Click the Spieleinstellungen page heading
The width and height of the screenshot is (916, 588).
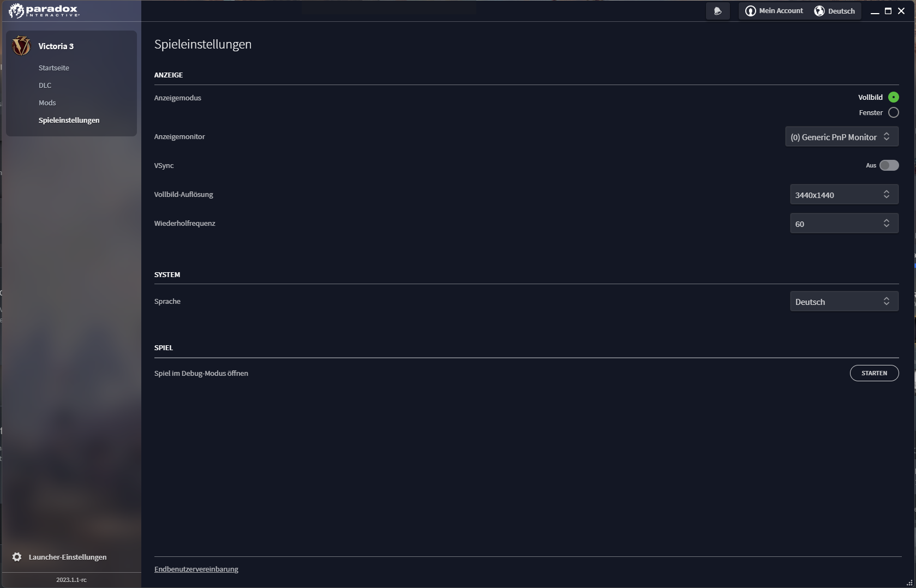(203, 44)
